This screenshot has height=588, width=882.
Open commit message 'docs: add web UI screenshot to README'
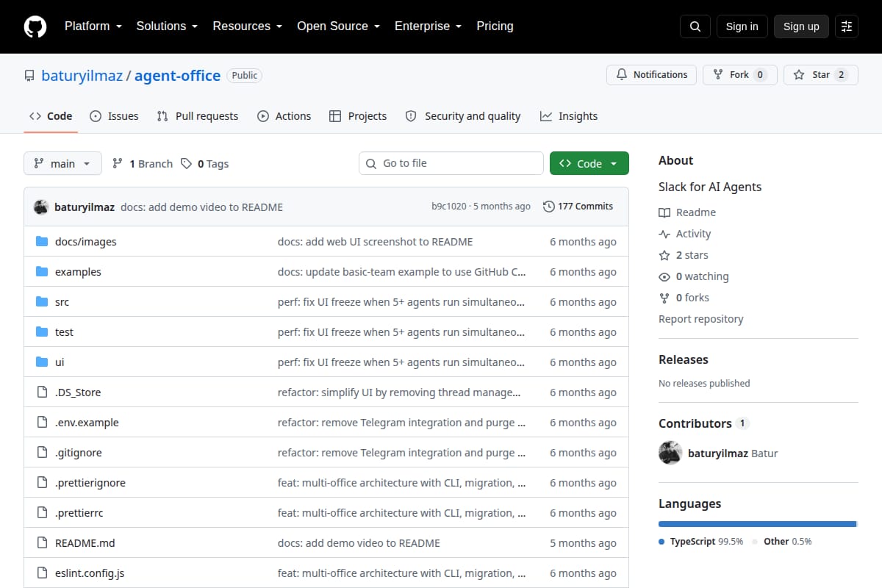click(375, 242)
